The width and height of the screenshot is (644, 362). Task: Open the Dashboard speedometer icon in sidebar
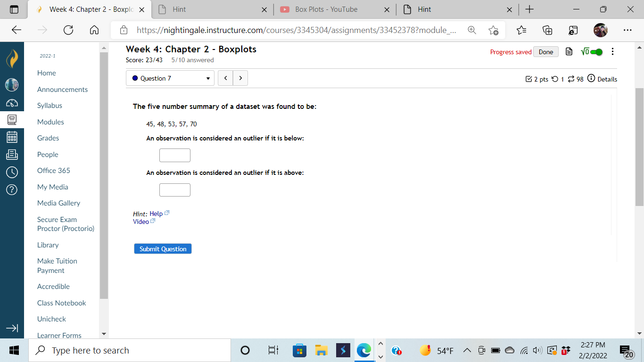pyautogui.click(x=12, y=102)
